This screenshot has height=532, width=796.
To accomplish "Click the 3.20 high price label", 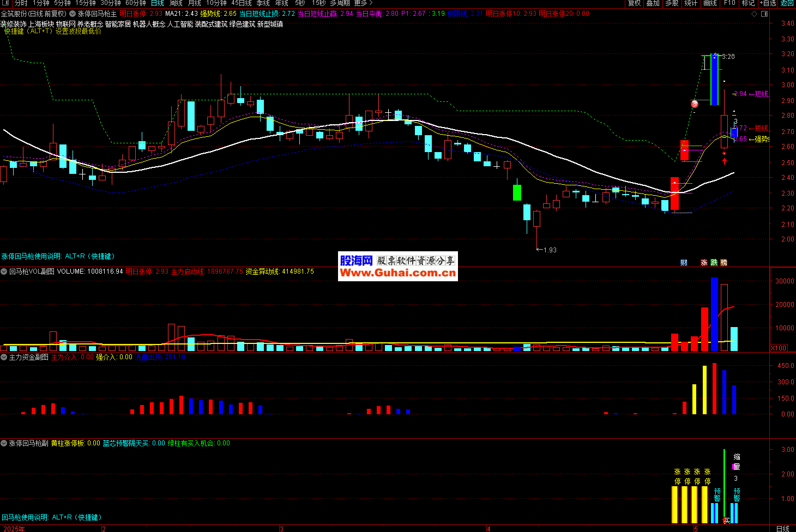I will click(x=728, y=57).
